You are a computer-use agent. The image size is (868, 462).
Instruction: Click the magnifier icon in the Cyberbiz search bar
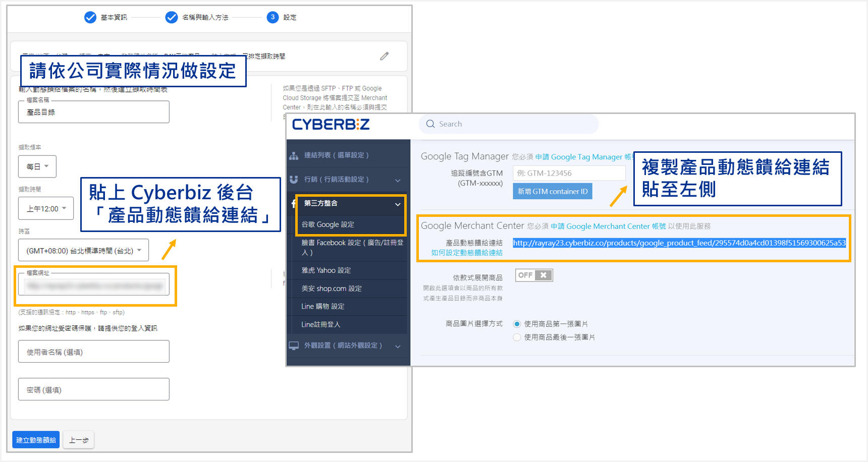point(430,124)
